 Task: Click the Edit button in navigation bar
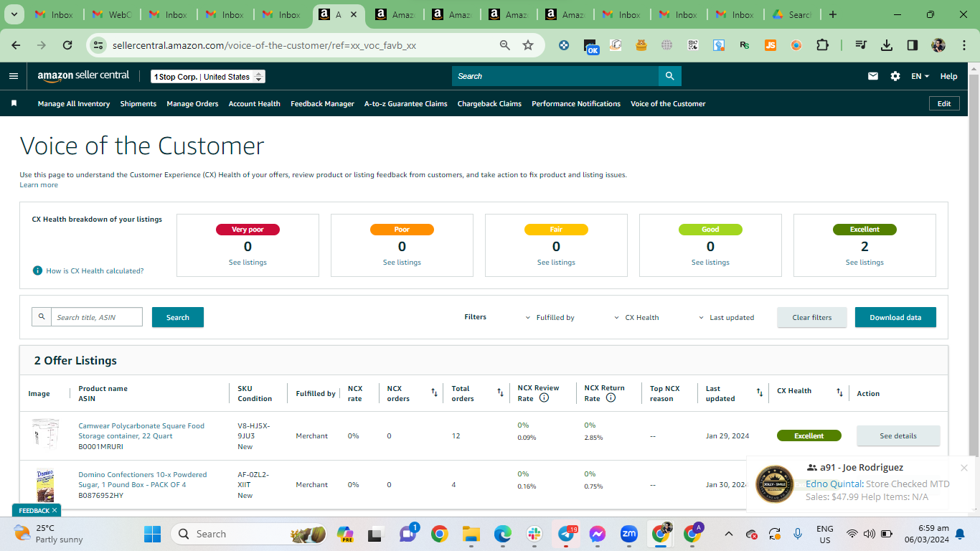944,103
